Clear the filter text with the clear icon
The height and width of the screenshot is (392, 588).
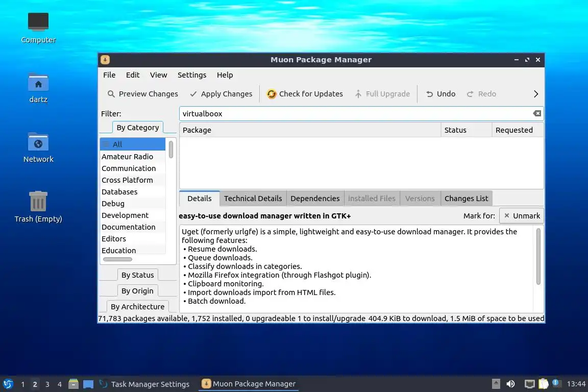pos(537,113)
